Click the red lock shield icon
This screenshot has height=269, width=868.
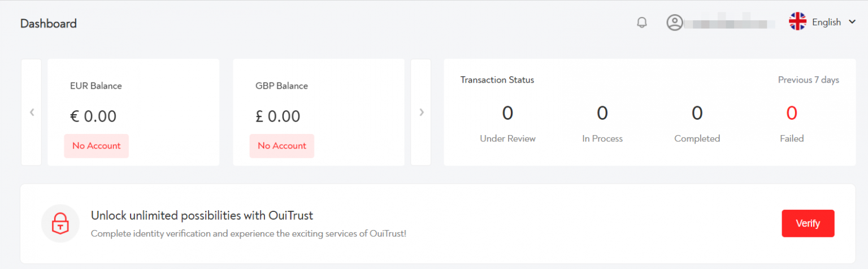(60, 223)
